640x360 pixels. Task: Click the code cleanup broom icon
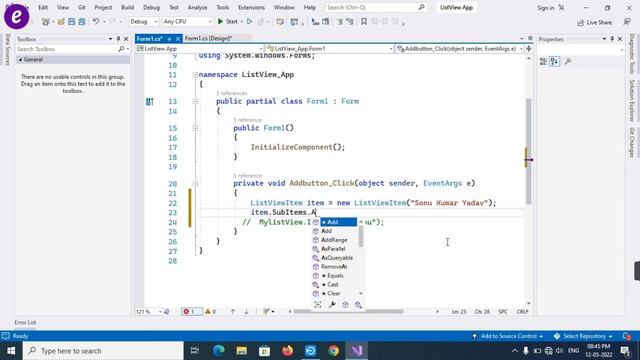[x=267, y=311]
